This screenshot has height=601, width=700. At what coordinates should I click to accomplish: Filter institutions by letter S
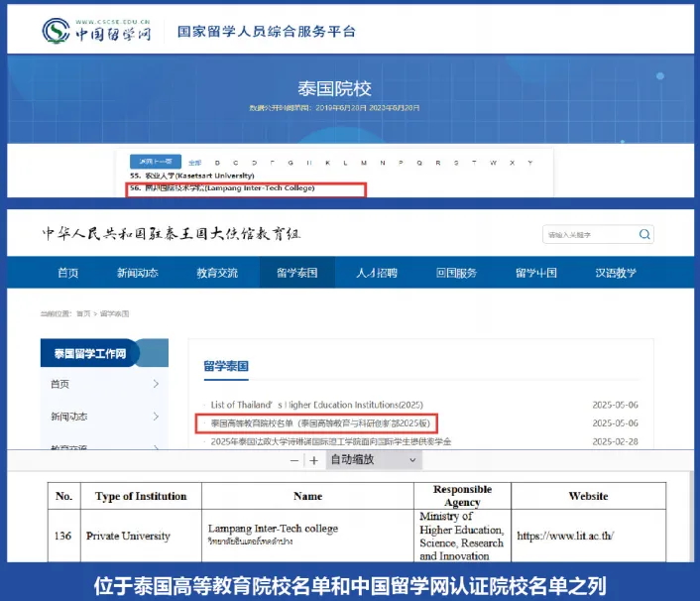456,163
